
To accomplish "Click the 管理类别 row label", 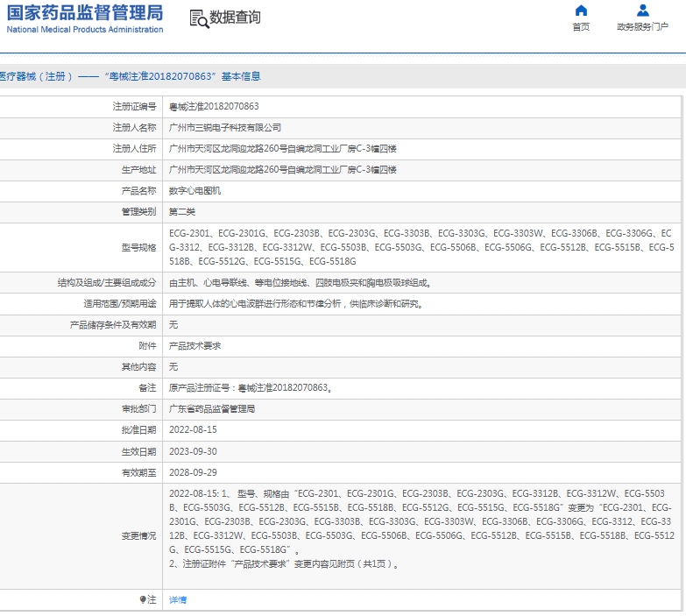I will click(x=138, y=212).
